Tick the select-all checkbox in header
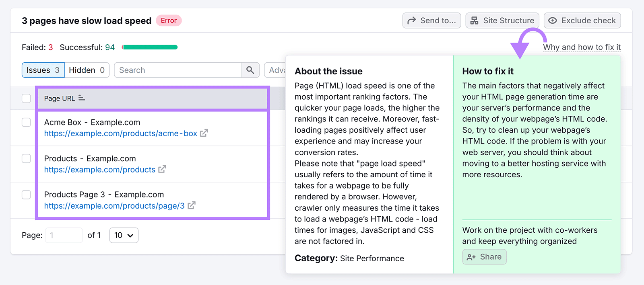The height and width of the screenshot is (285, 644). (x=26, y=98)
